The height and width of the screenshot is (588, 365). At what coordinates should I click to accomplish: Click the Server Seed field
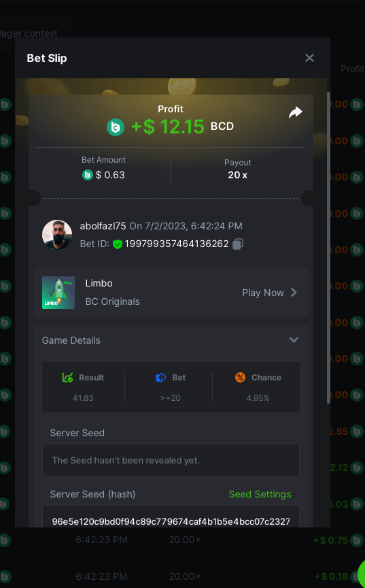[x=171, y=460]
